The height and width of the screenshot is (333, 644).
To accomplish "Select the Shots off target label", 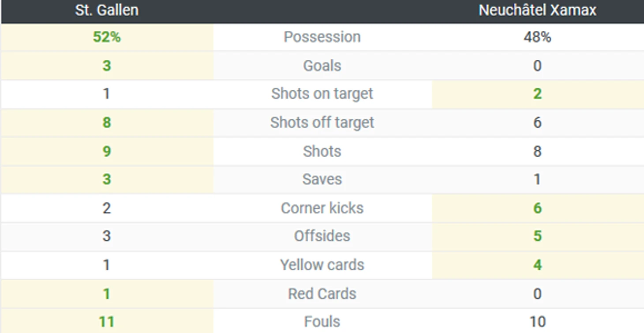I will click(x=322, y=123).
